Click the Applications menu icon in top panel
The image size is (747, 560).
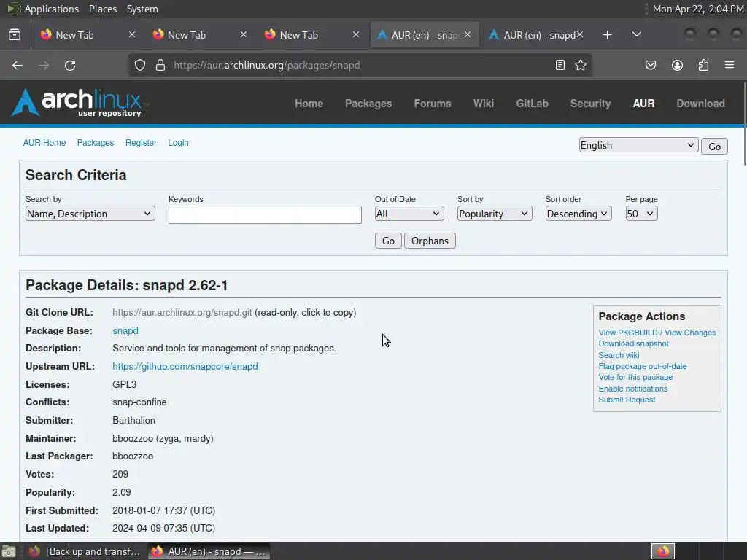(x=14, y=9)
